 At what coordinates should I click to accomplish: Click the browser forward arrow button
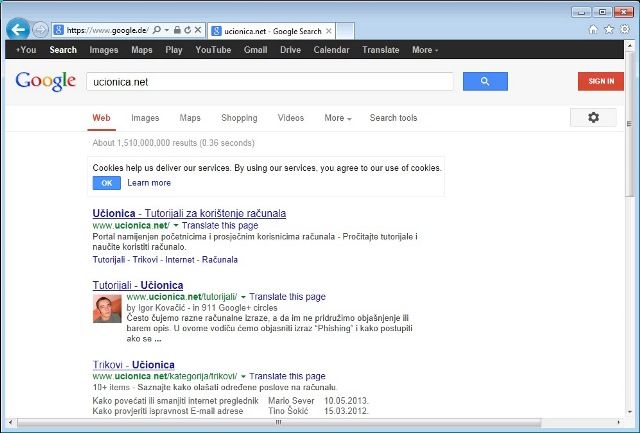pos(40,30)
